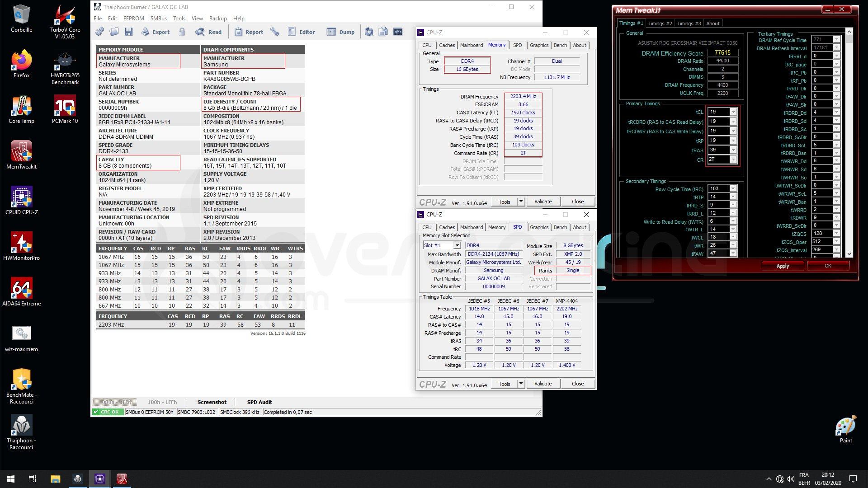Click MemTweakIt vertical scrollbar down arrow
The width and height of the screenshot is (868, 488).
pos(849,254)
